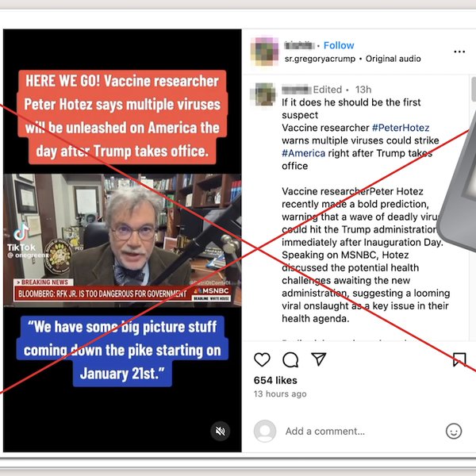476x476 pixels.
Task: Save post with bookmark icon
Action: [459, 359]
